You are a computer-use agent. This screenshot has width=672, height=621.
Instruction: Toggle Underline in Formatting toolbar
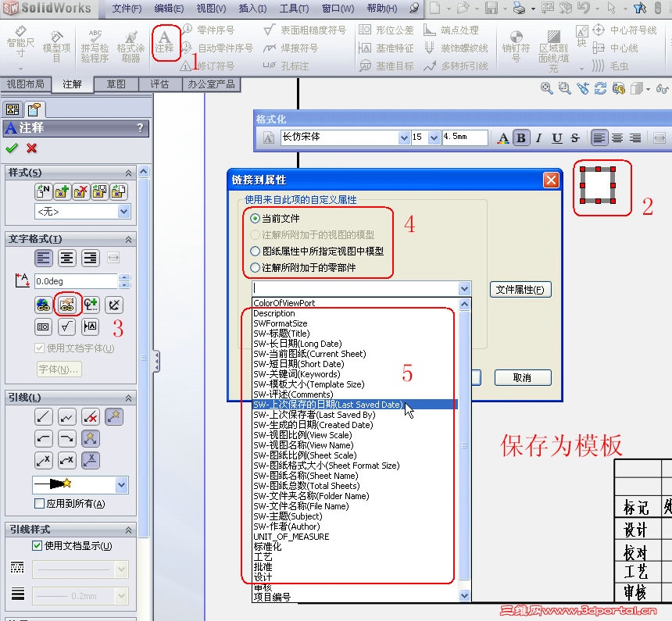pyautogui.click(x=556, y=138)
